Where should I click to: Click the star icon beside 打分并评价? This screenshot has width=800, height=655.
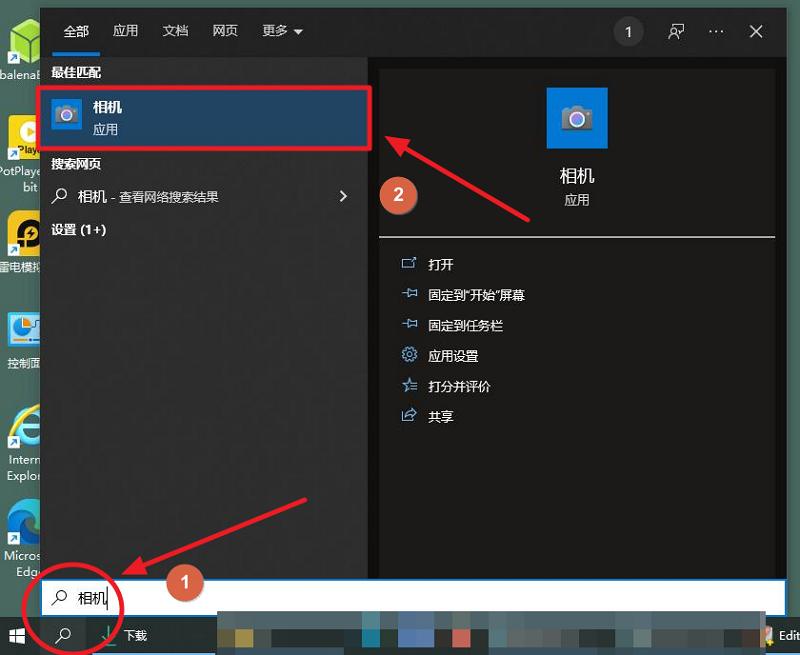(x=409, y=385)
